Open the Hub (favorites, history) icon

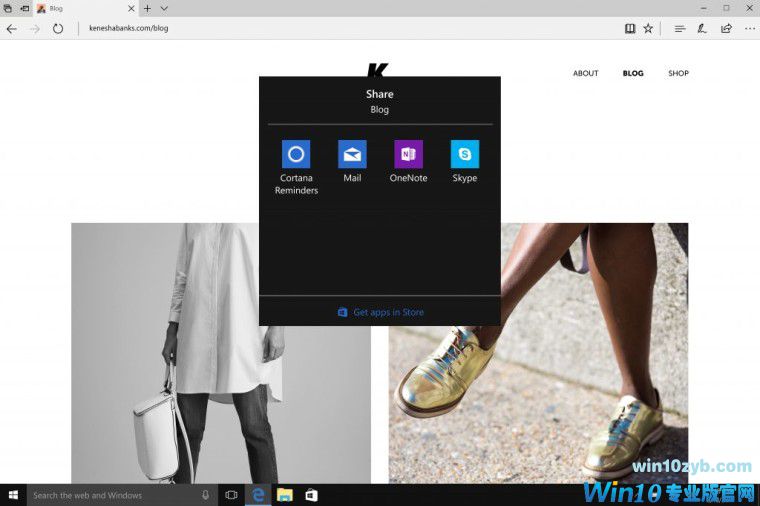(680, 29)
